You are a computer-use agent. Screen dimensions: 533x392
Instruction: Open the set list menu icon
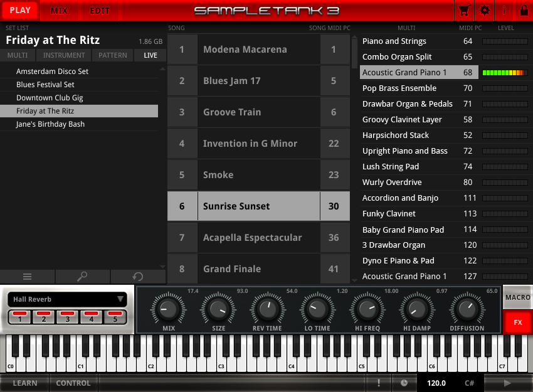click(x=27, y=277)
